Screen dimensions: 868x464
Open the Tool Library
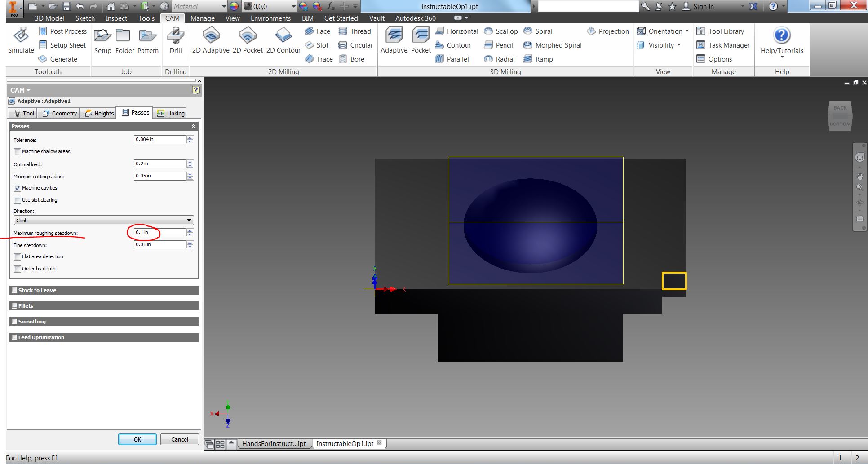(x=720, y=31)
